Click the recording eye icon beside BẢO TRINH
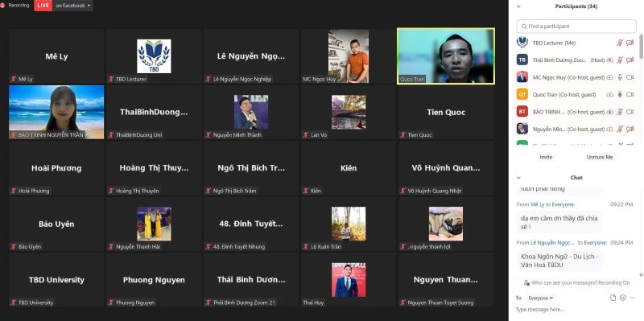The height and width of the screenshot is (321, 644). tap(610, 112)
